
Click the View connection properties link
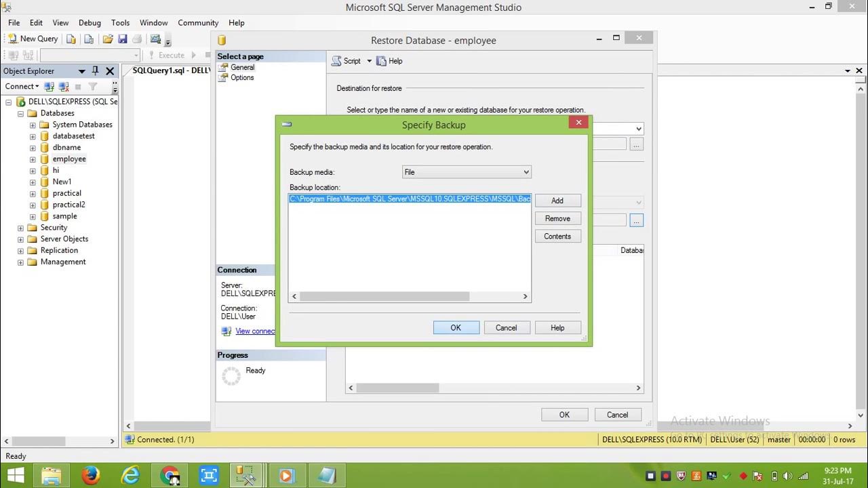[255, 331]
